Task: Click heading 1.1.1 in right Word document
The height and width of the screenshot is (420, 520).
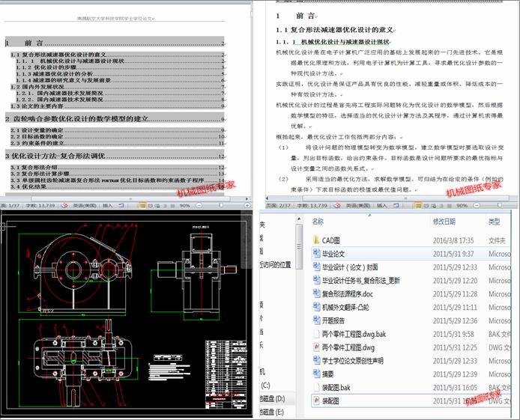Action: 333,42
